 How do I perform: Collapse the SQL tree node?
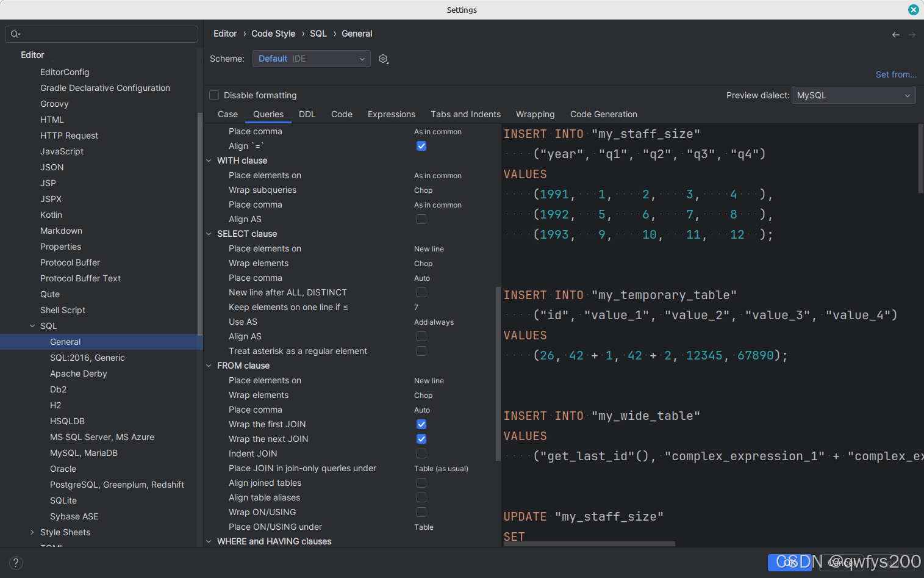[32, 326]
